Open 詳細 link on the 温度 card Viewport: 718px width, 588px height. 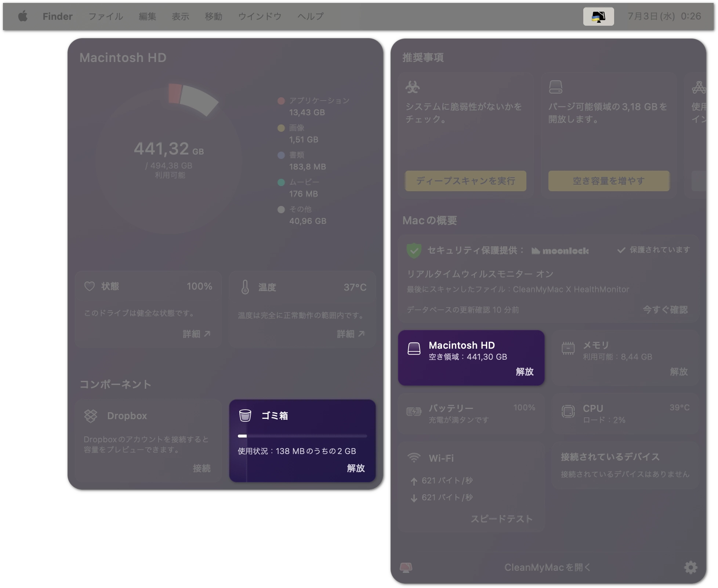351,334
